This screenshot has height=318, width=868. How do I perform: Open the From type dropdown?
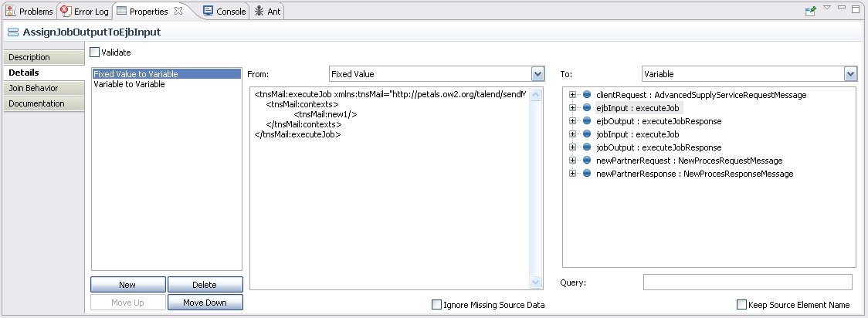(x=538, y=74)
